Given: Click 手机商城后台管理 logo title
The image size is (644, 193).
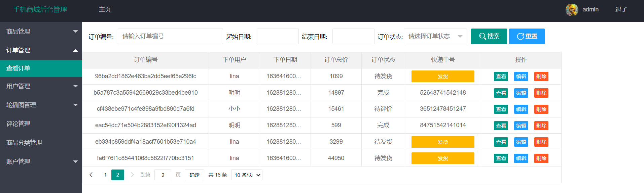Looking at the screenshot, I should tap(40, 9).
